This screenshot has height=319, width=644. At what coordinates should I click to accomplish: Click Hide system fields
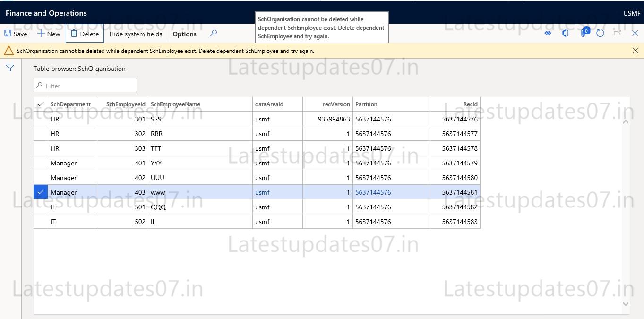coord(136,34)
